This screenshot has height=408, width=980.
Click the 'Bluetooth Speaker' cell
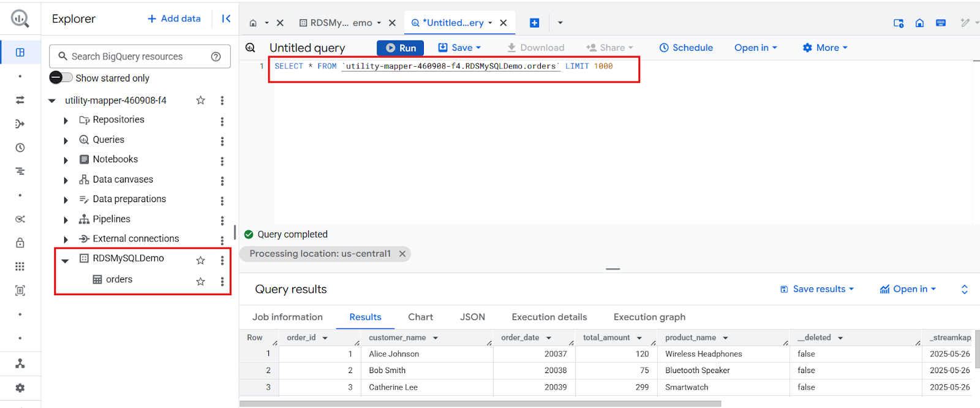tap(698, 371)
